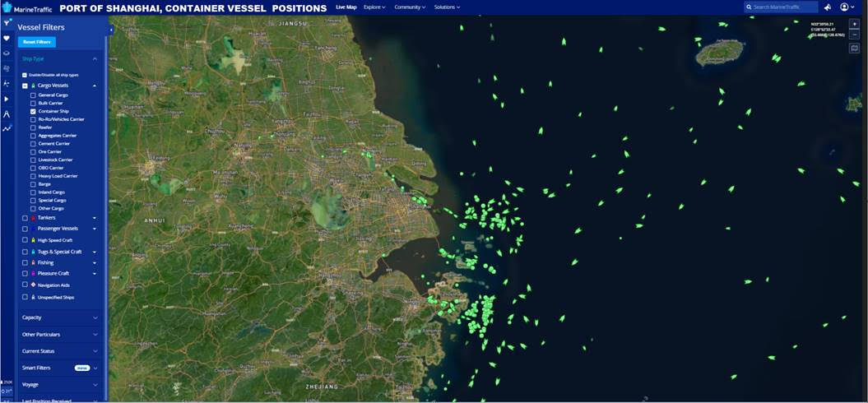
Task: Open the map layers icon under zoom controls
Action: 854,49
